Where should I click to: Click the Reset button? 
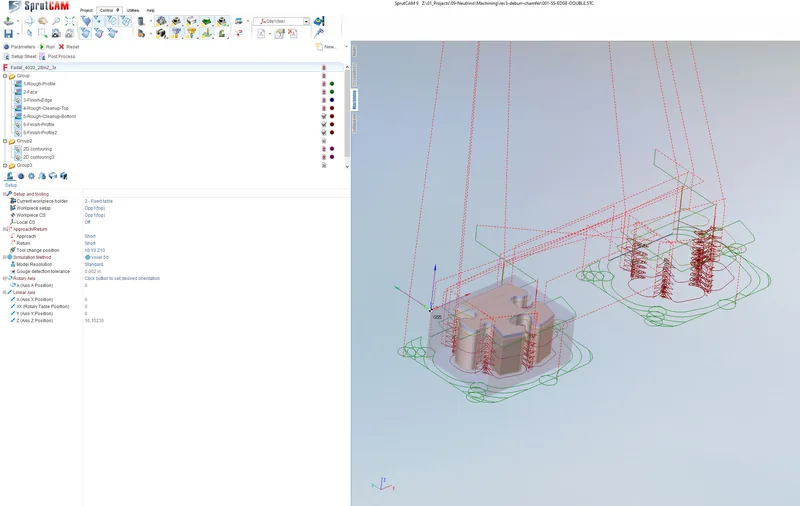pos(69,47)
